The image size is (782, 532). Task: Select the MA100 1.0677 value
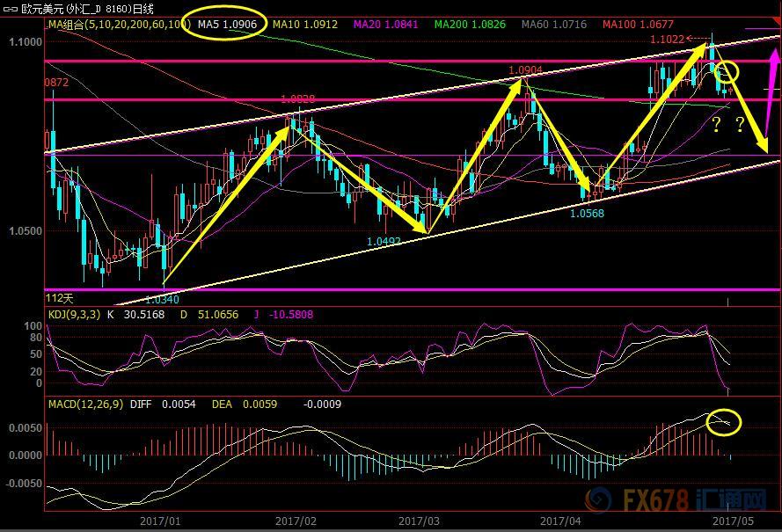click(x=638, y=24)
